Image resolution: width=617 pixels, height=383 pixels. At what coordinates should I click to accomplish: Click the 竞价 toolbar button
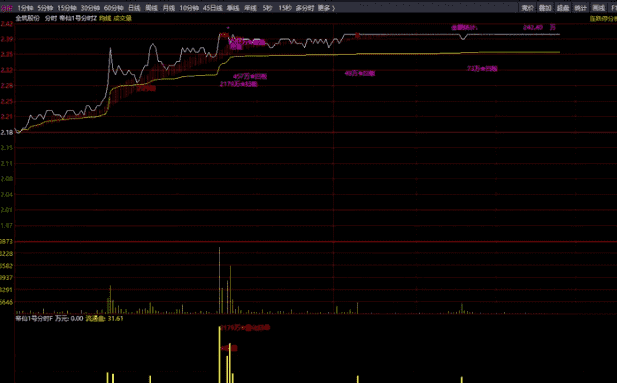528,8
